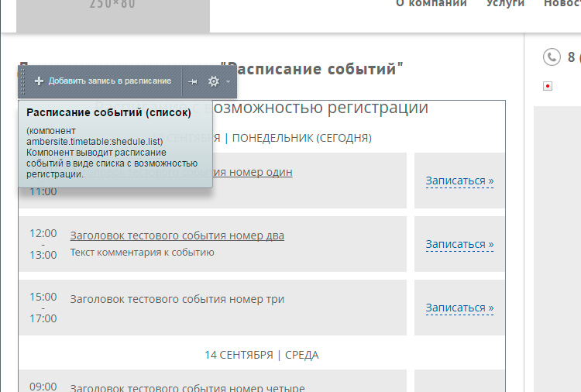Click the phone icon in the sidebar

point(552,57)
